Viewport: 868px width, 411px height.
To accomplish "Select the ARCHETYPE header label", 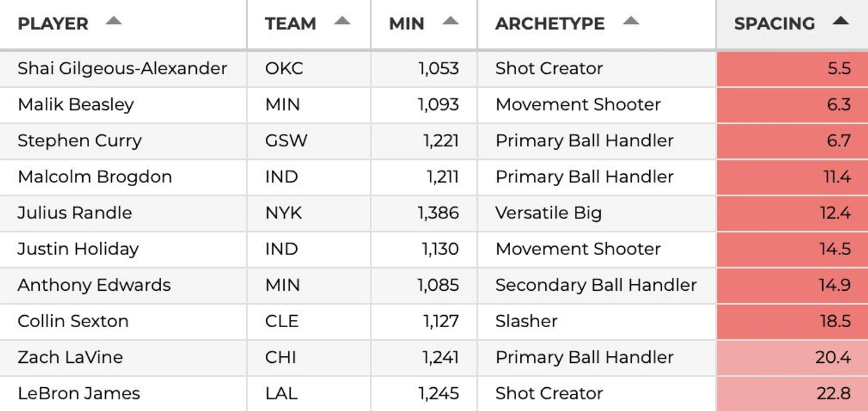I will tap(550, 24).
